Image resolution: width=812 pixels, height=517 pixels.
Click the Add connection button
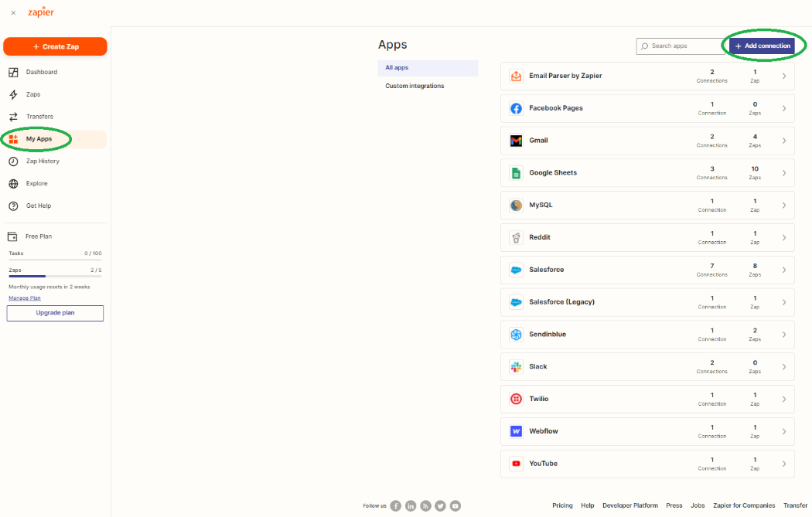pos(762,46)
